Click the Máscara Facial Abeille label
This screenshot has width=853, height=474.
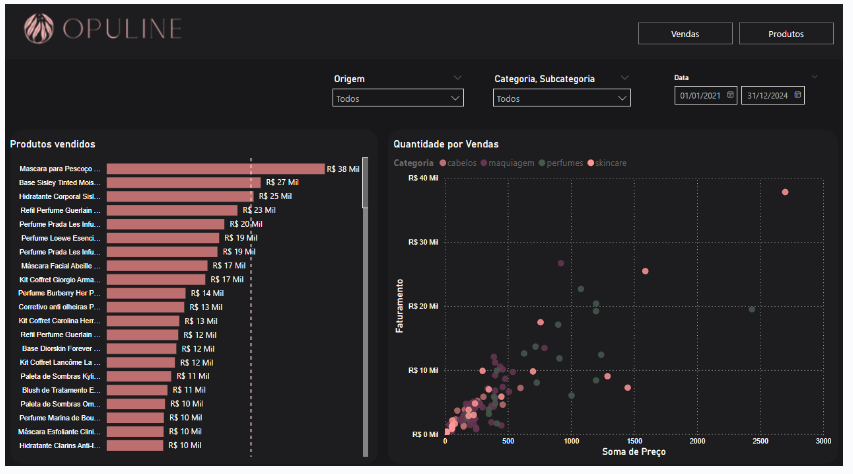[60, 266]
